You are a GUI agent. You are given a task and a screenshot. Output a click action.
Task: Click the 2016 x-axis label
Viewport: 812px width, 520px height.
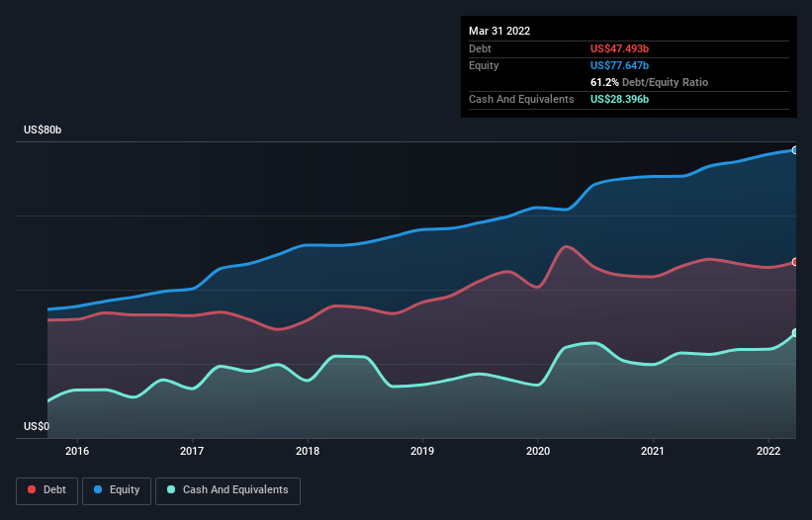tap(77, 451)
